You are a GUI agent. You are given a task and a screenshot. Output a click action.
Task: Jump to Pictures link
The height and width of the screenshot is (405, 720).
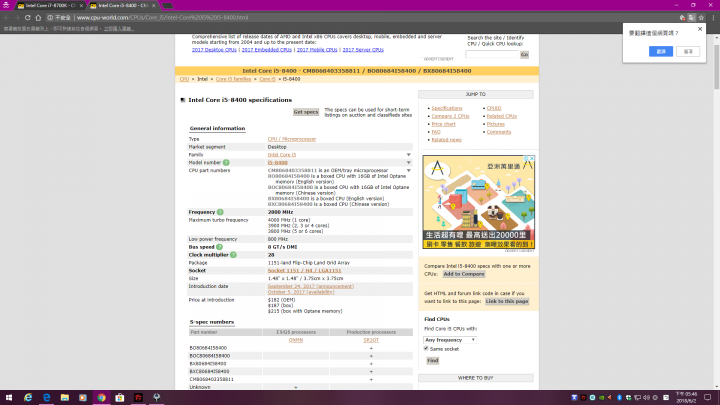coord(495,124)
